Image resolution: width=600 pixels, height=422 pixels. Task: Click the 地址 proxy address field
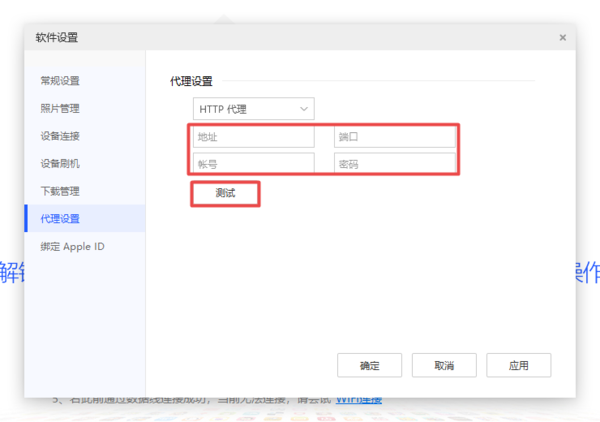tap(253, 137)
